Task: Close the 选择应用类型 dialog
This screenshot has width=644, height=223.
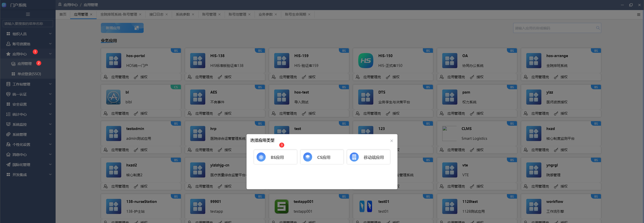Action: click(391, 141)
